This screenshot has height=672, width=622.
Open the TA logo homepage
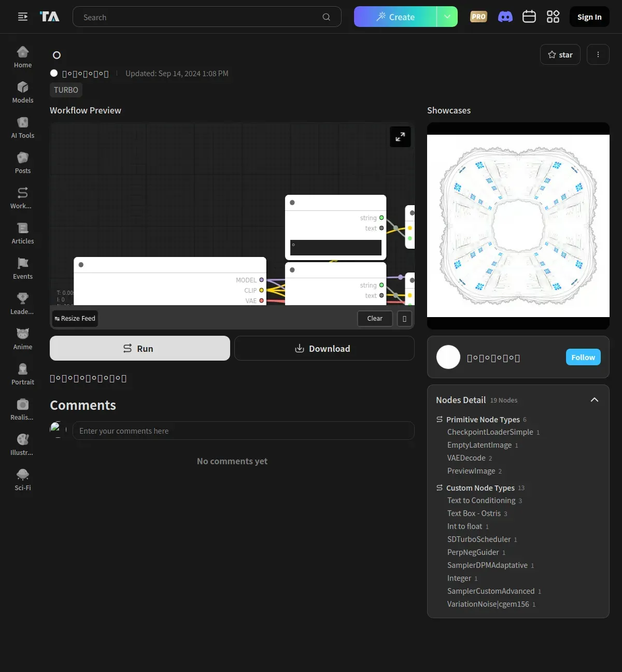[x=50, y=17]
